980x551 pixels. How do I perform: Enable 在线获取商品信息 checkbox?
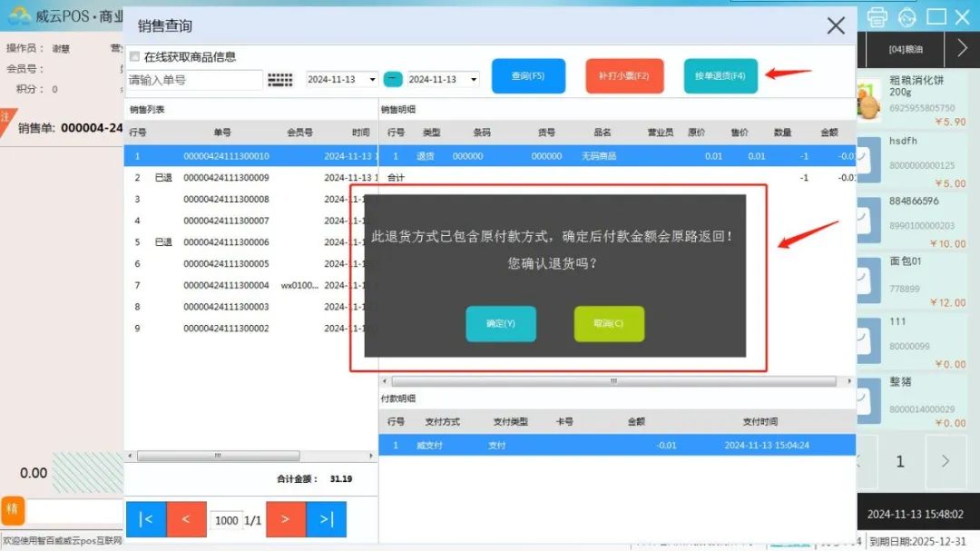pyautogui.click(x=135, y=56)
